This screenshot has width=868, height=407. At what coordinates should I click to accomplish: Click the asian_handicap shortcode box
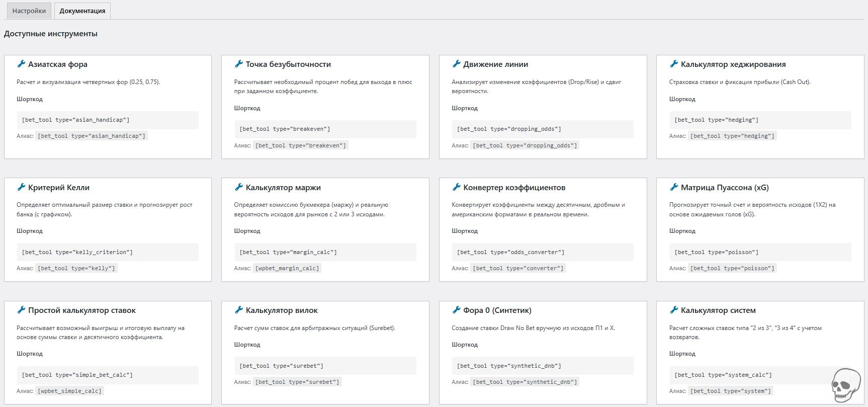(107, 120)
